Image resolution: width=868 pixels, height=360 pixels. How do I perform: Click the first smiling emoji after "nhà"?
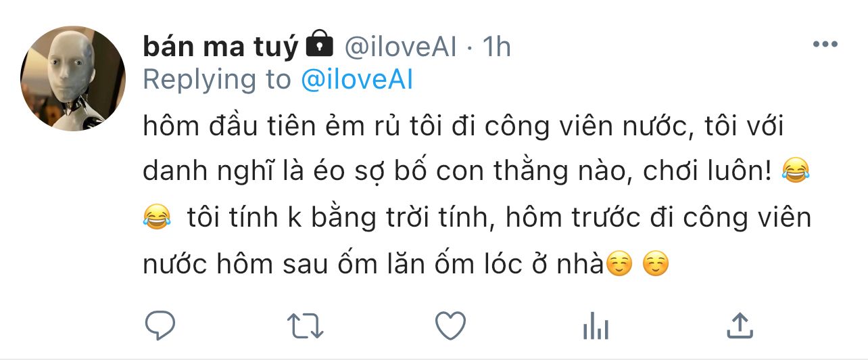pos(619,264)
